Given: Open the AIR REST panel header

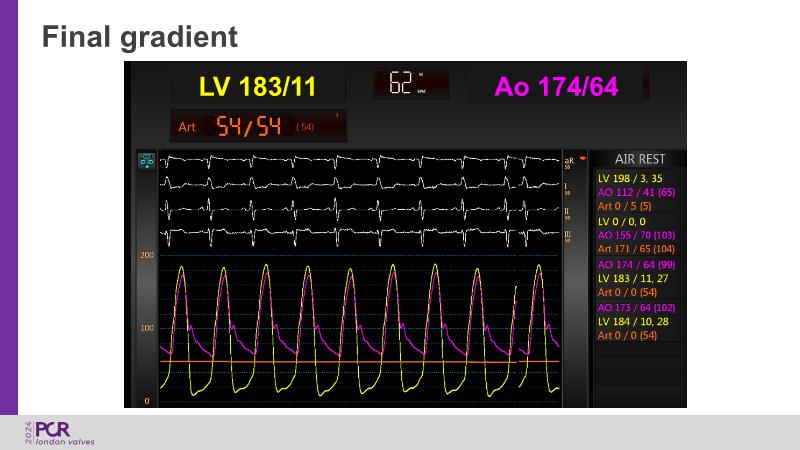Looking at the screenshot, I should click(x=639, y=159).
